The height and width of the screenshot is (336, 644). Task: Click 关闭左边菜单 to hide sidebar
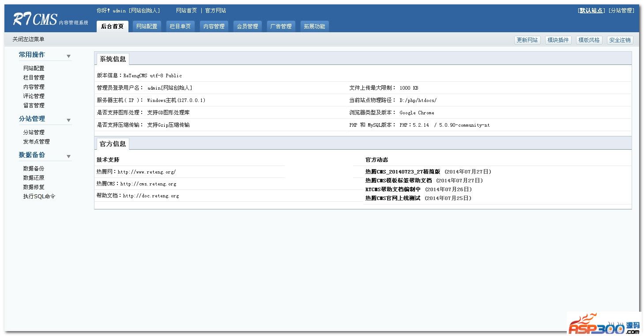tap(29, 39)
